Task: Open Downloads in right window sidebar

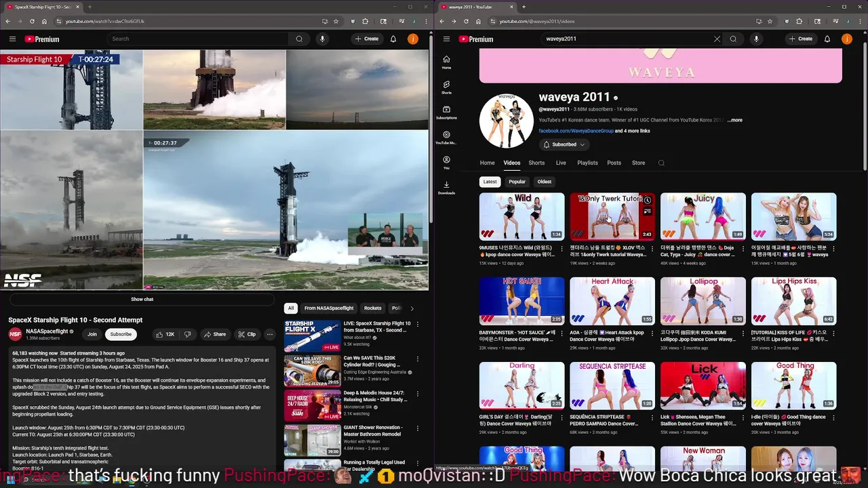Action: coord(446,187)
